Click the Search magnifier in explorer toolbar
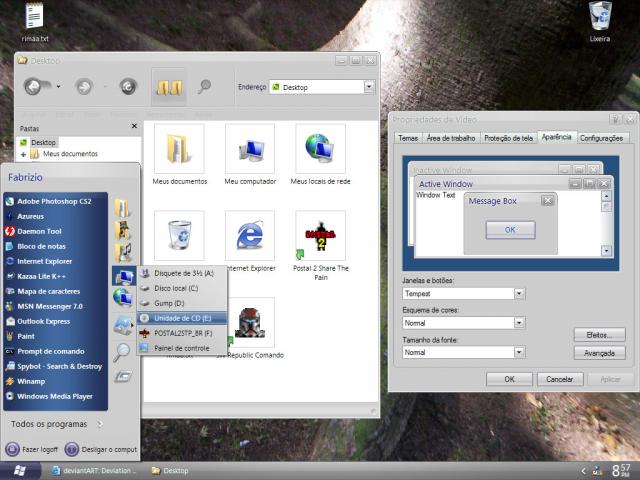This screenshot has width=640, height=480. [204, 87]
